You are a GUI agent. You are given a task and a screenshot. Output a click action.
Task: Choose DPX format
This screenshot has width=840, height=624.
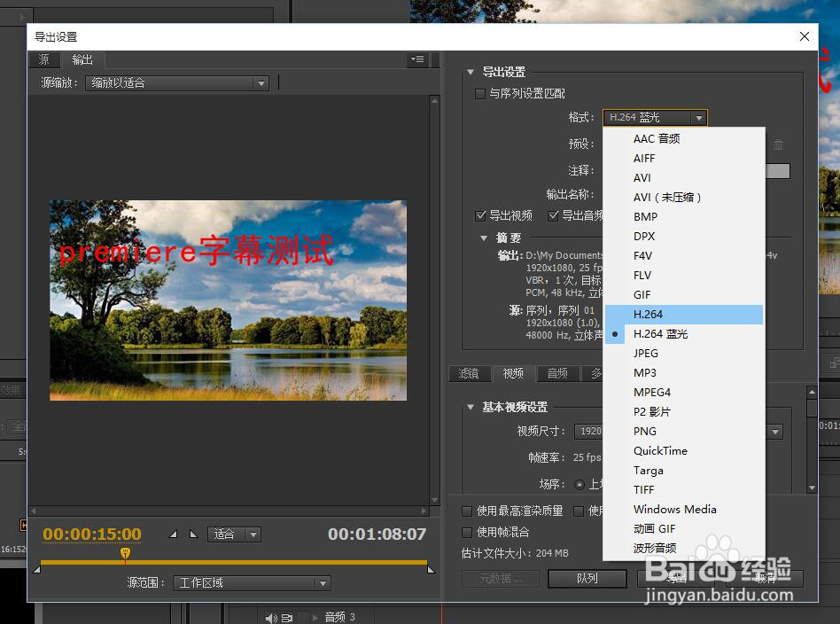point(683,237)
